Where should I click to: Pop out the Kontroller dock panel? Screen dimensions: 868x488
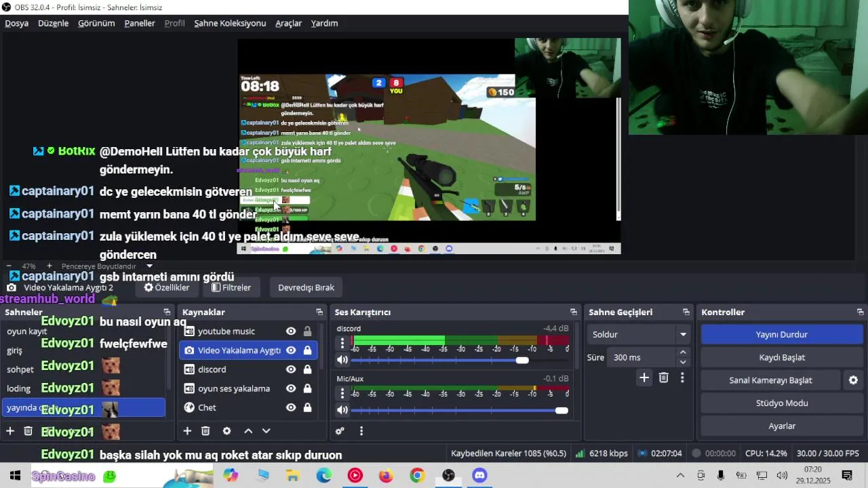[861, 312]
